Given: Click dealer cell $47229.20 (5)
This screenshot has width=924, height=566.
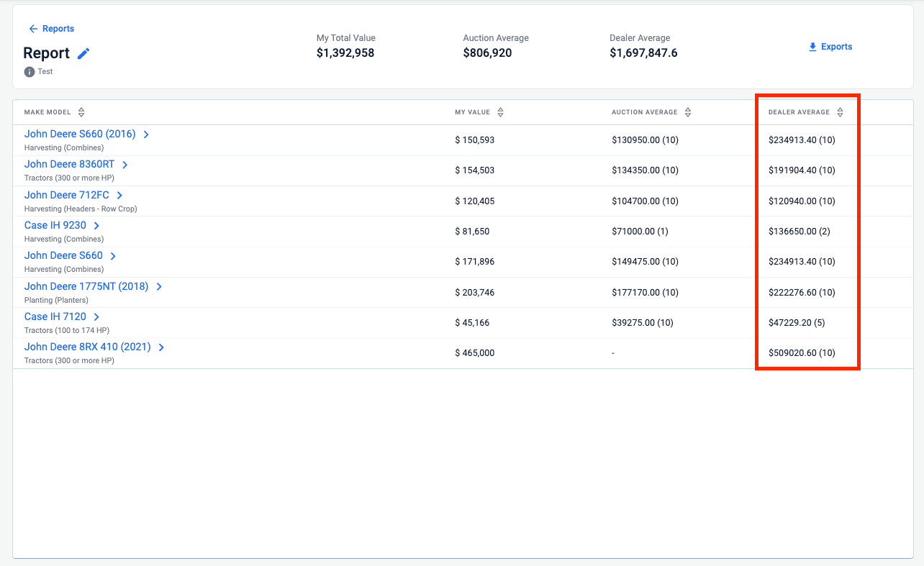Looking at the screenshot, I should click(x=797, y=323).
